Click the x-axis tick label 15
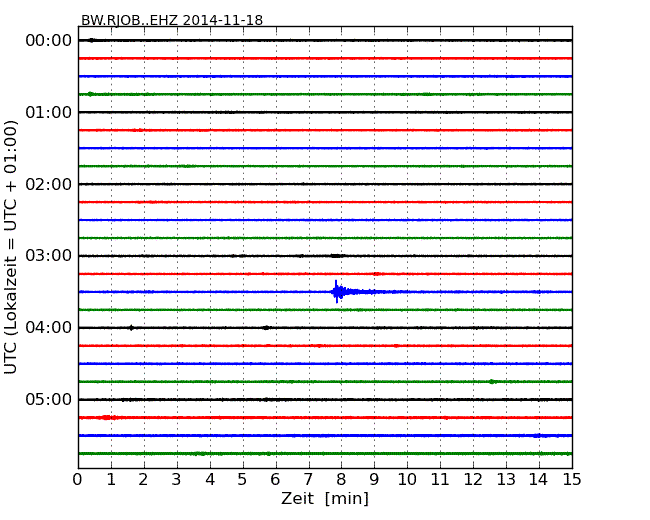Image resolution: width=650 pixels, height=520 pixels. (x=572, y=480)
